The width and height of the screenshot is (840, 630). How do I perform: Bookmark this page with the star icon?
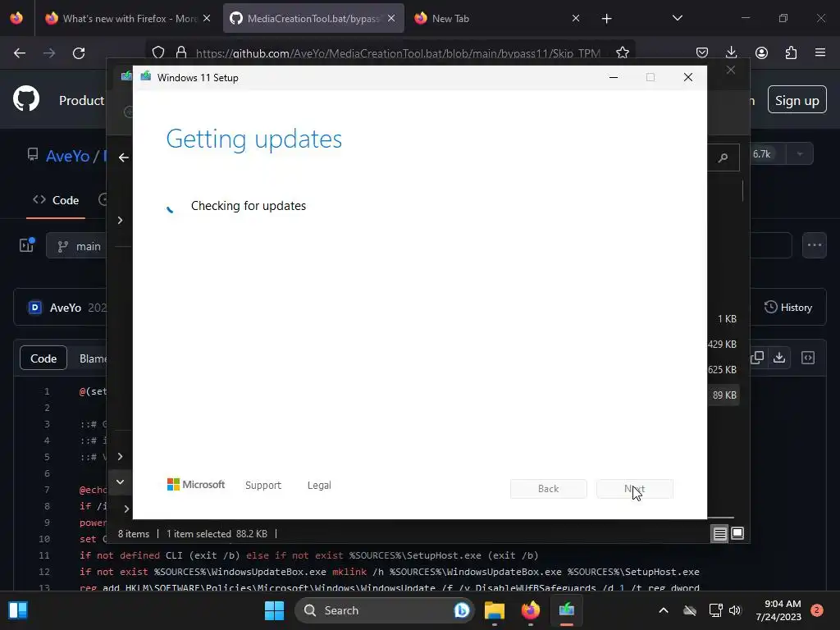point(623,52)
